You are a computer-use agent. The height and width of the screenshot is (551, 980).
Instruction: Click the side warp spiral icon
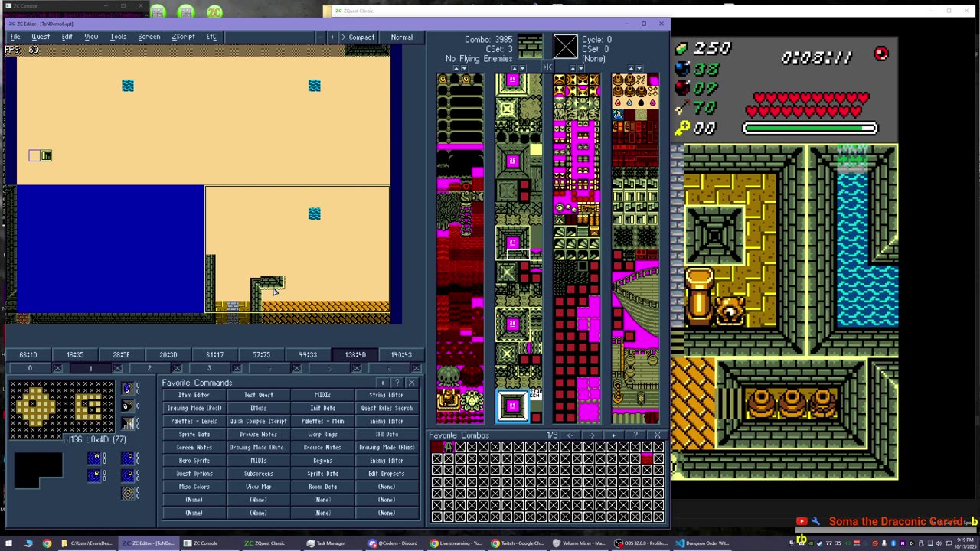pyautogui.click(x=128, y=494)
